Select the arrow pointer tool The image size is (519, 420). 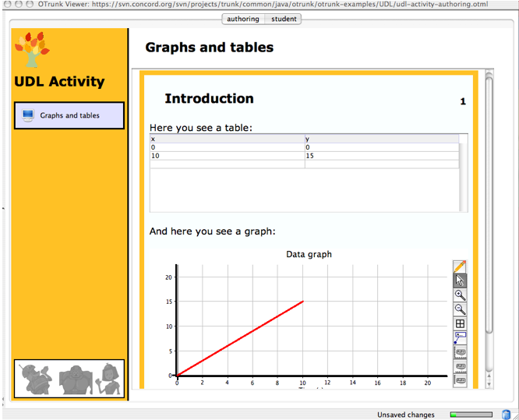[460, 281]
